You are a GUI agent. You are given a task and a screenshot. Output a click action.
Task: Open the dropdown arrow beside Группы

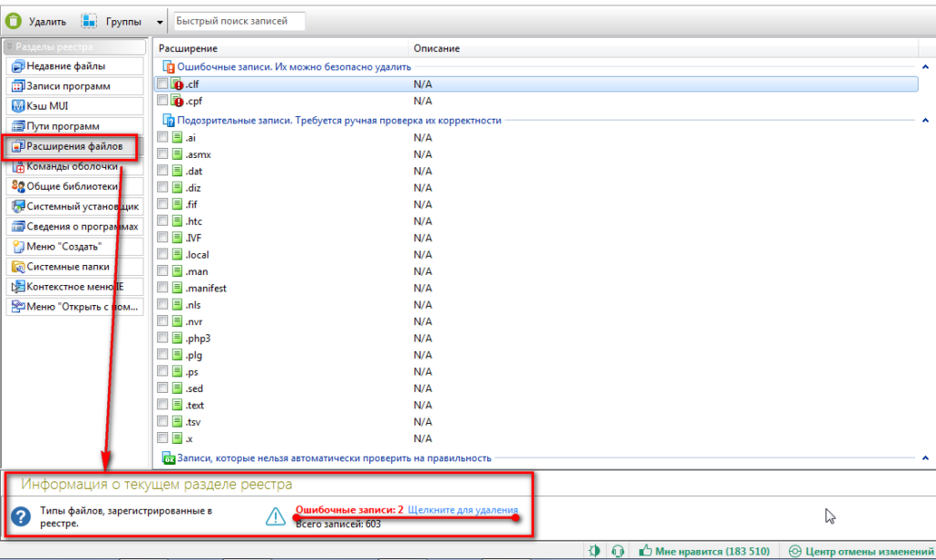tap(161, 21)
